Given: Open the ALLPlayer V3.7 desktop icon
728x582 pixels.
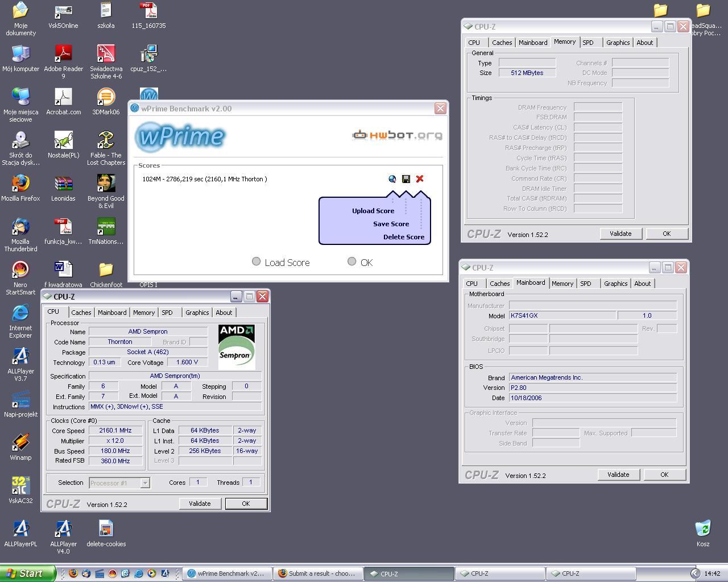Looking at the screenshot, I should tap(20, 364).
